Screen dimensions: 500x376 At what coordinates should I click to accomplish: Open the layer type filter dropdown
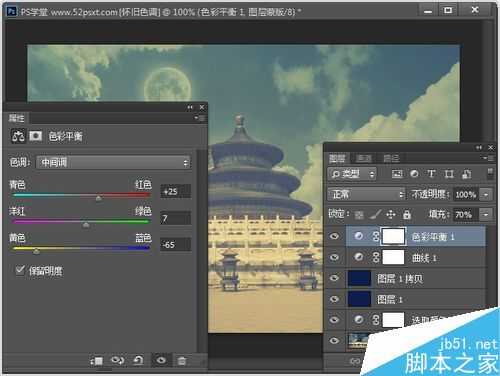tap(352, 174)
